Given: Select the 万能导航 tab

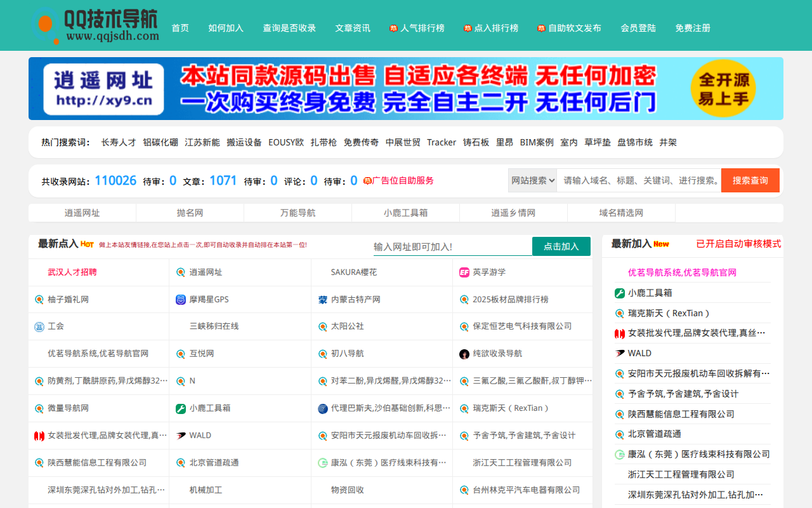Looking at the screenshot, I should pos(298,213).
